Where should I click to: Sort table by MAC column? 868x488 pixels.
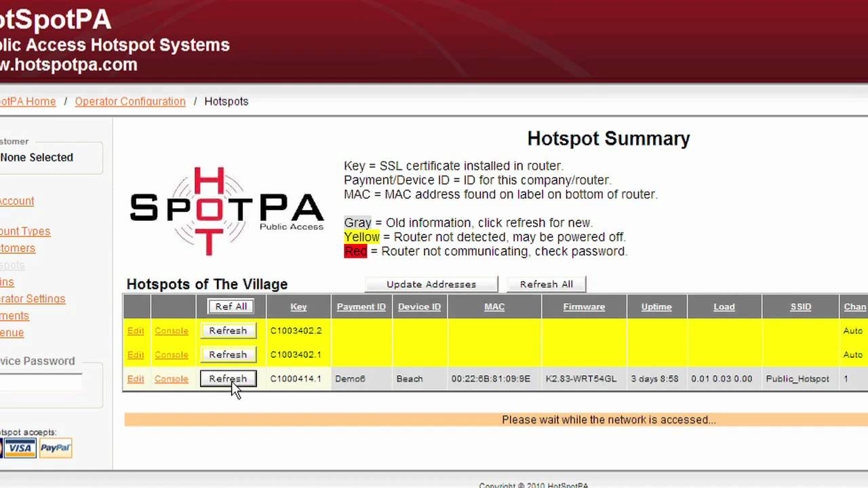tap(494, 306)
